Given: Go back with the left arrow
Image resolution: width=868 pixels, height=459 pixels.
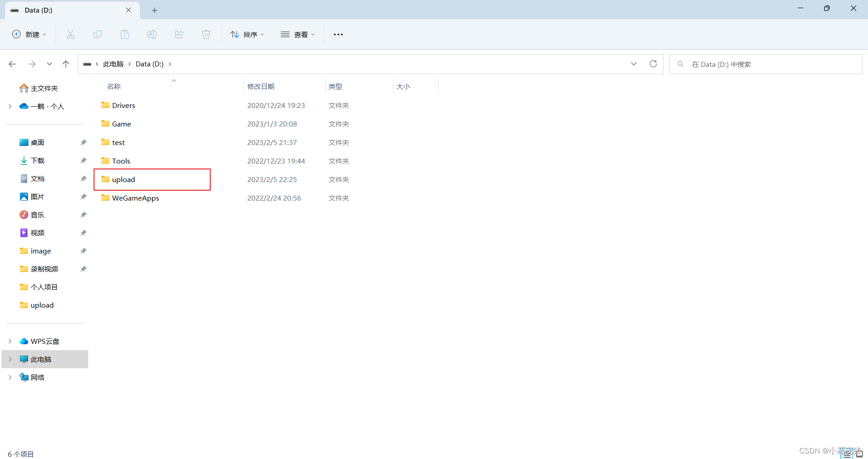Looking at the screenshot, I should 12,64.
